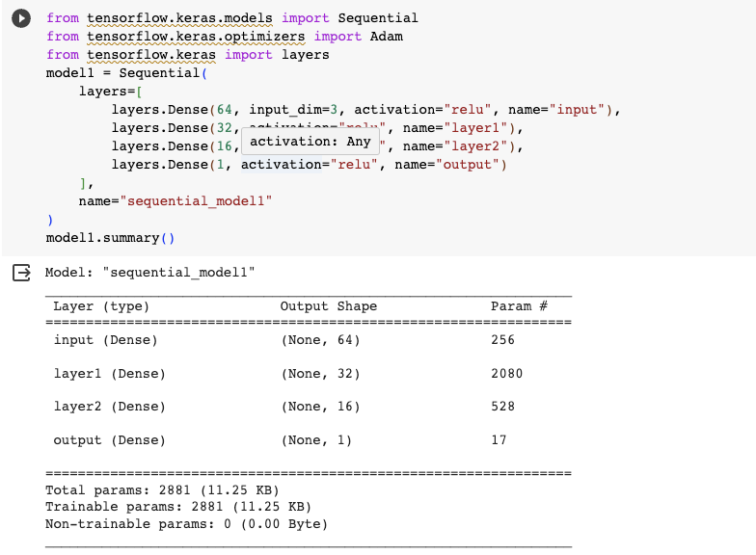The image size is (756, 555).
Task: Click on tensorflow.keras.models module name
Action: click(x=179, y=18)
